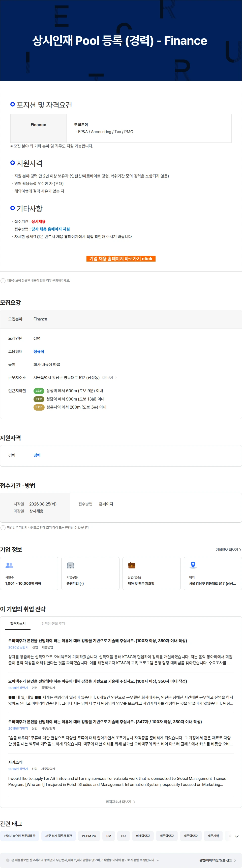
Task: Click the 정규직 employment type link
Action: (x=39, y=351)
